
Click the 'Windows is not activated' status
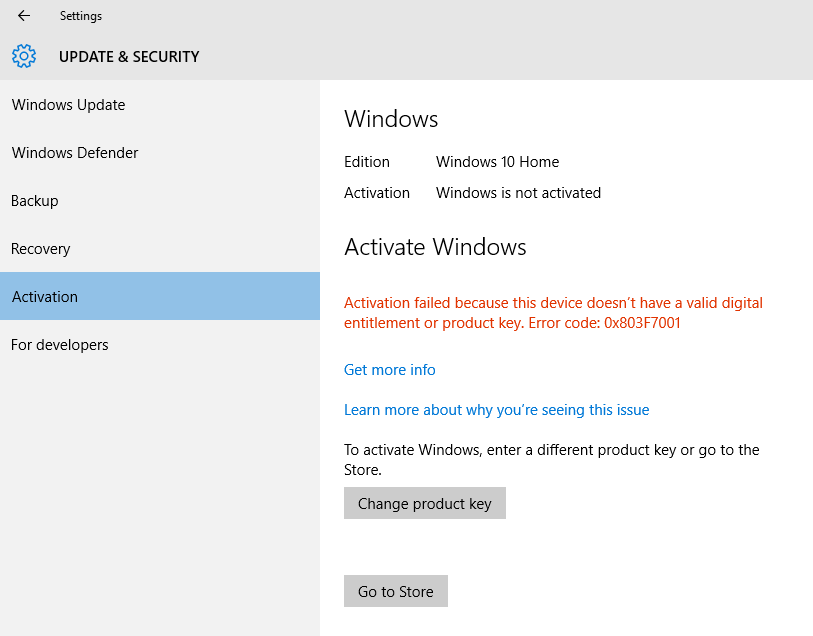518,193
